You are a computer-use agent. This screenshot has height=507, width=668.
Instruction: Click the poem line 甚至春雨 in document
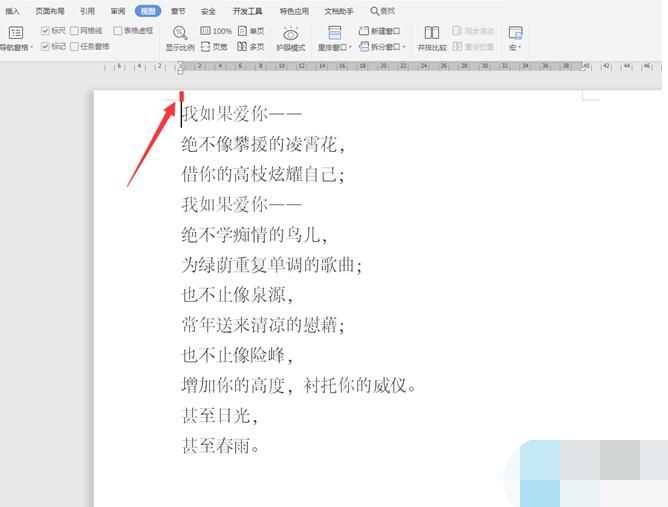[220, 446]
